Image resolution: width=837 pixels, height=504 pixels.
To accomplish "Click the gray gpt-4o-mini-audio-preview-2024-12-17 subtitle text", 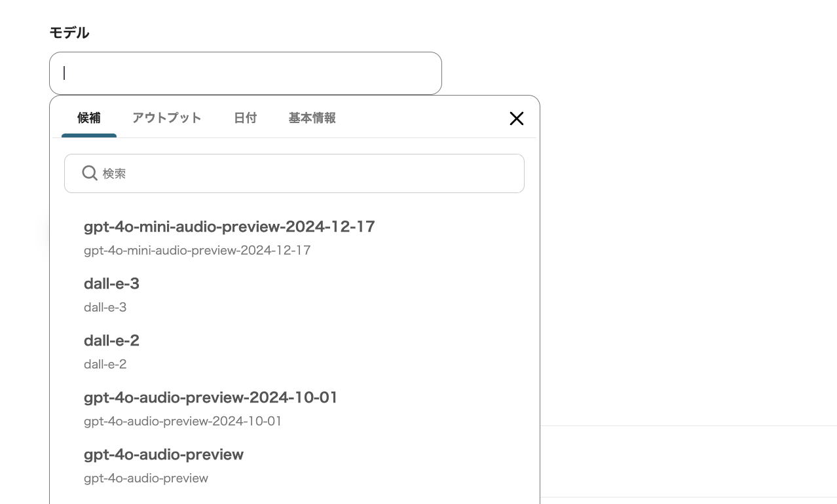I will [197, 250].
